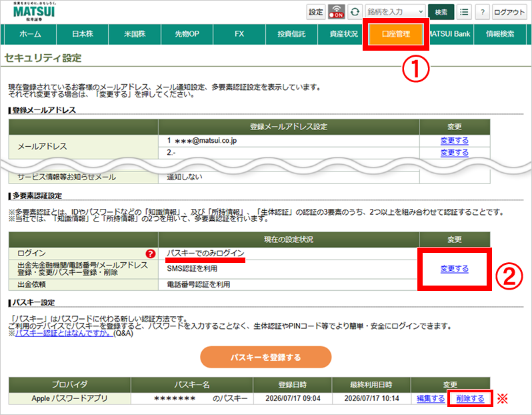Click the refresh arrows icon
Viewport: 532px width, 415px height.
[x=355, y=12]
